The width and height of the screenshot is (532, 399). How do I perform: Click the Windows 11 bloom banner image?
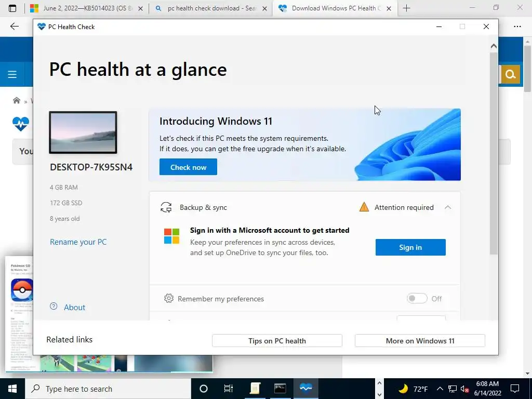point(407,144)
